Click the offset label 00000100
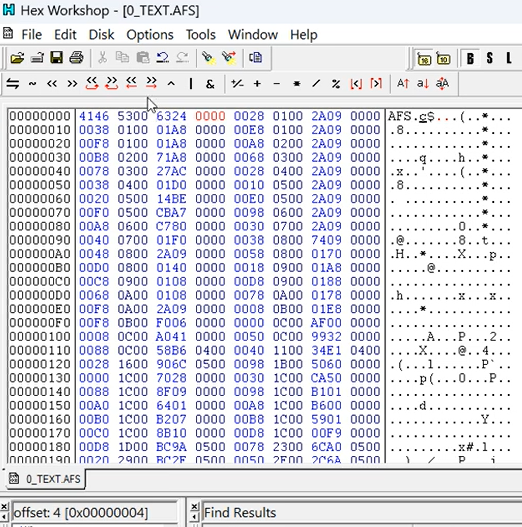This screenshot has height=527, width=522. 40,337
